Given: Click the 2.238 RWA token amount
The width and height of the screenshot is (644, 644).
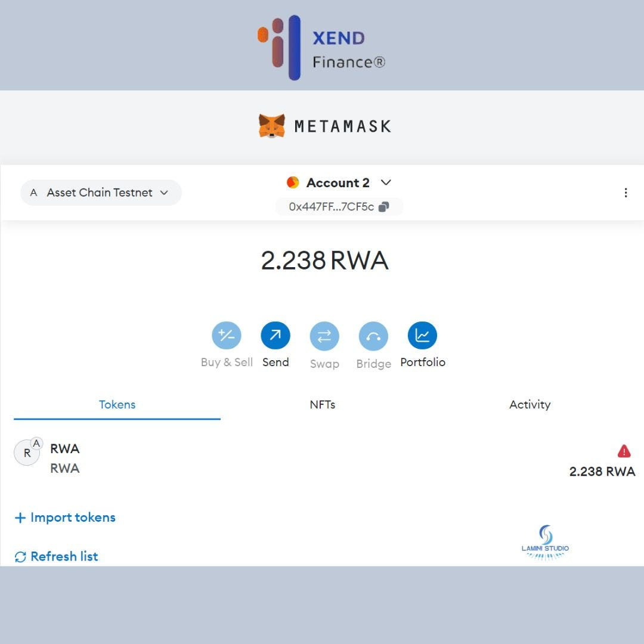Looking at the screenshot, I should (602, 472).
